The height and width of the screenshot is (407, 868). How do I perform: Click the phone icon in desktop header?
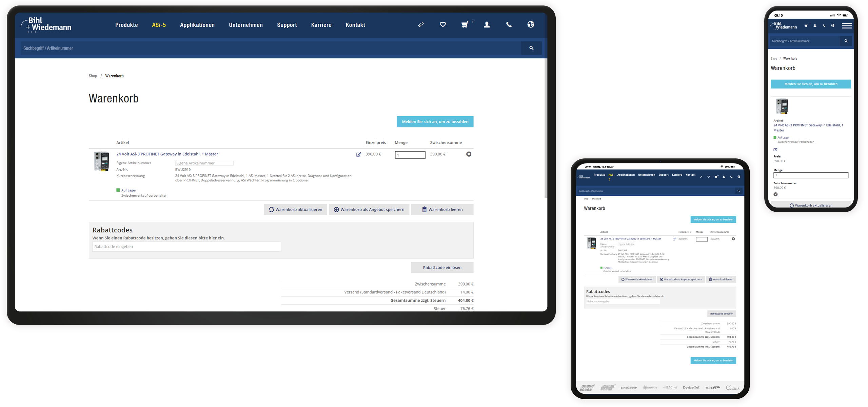coord(509,24)
